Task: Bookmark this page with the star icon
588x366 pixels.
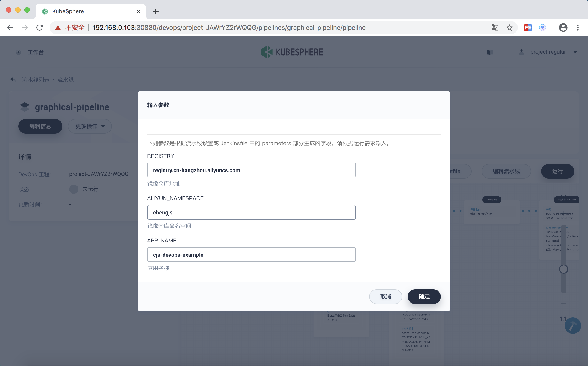Action: coord(509,28)
